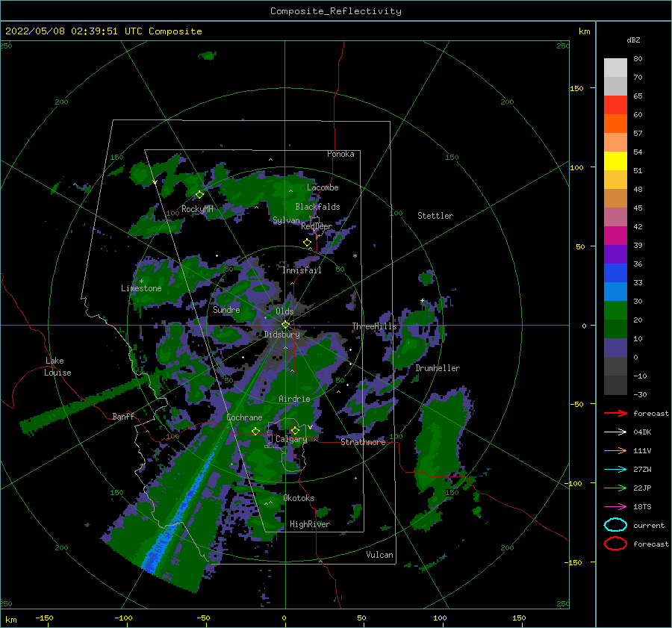This screenshot has height=628, width=672.
Task: Select the orange 60-57 dBZ swatch
Action: click(x=615, y=124)
